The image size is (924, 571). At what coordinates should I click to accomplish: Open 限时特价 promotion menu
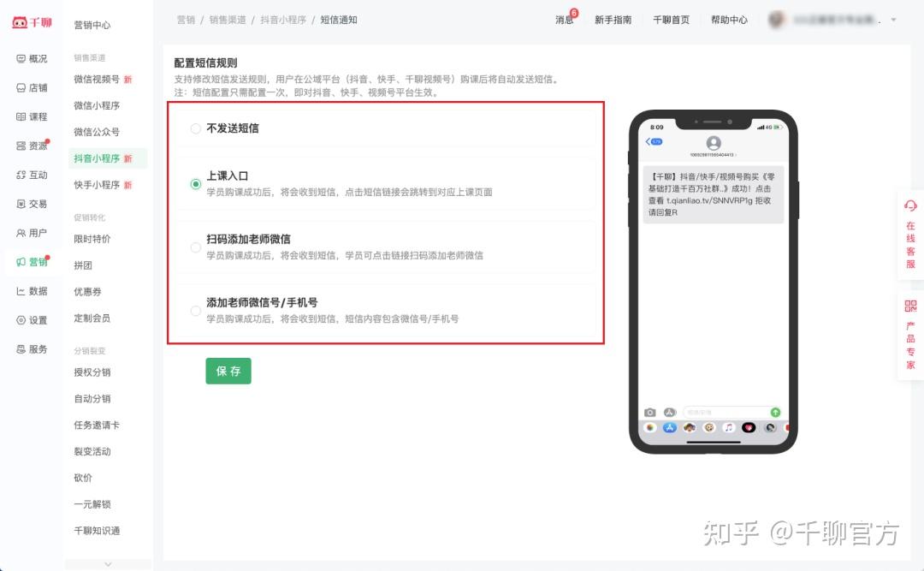pos(92,239)
